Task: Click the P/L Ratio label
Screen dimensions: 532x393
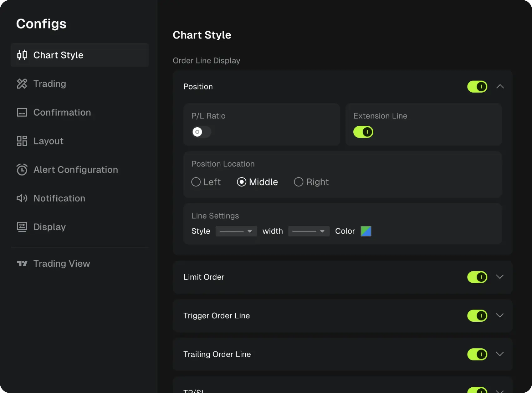Action: click(208, 116)
